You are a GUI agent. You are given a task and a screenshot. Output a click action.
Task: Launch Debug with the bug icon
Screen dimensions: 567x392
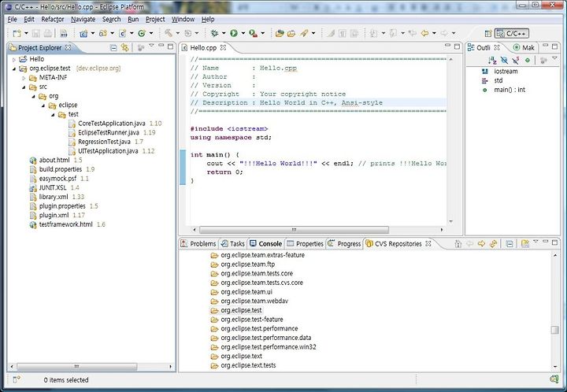[214, 33]
